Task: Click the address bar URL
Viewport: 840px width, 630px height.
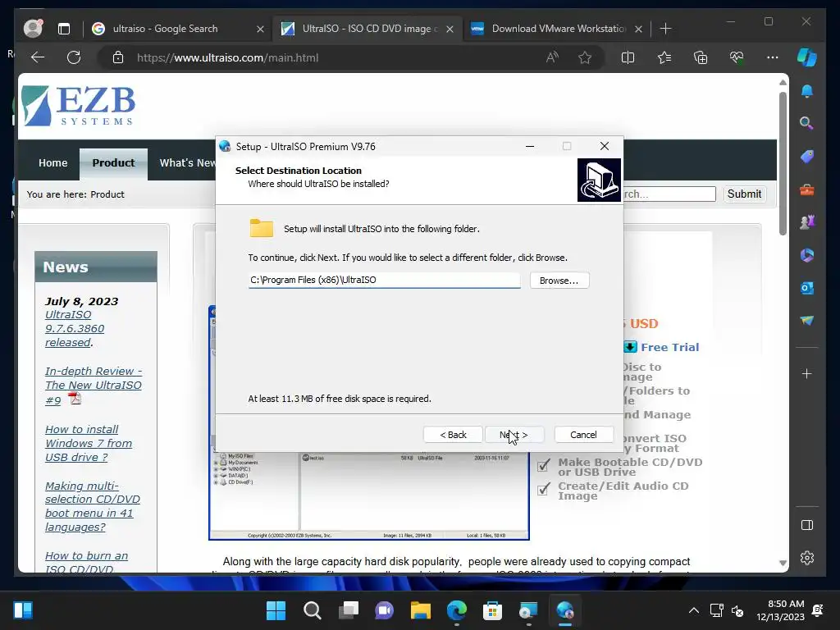Action: [x=228, y=57]
